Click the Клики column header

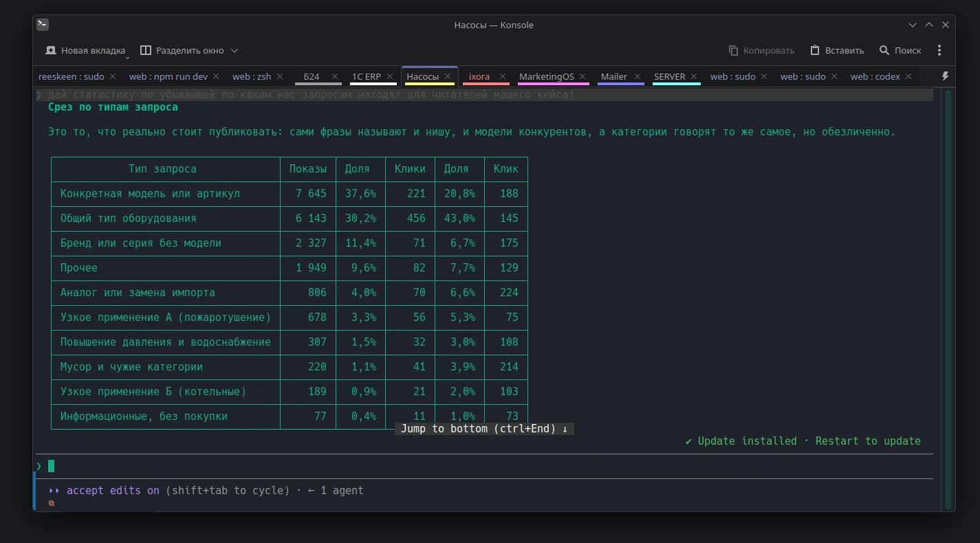coord(410,169)
